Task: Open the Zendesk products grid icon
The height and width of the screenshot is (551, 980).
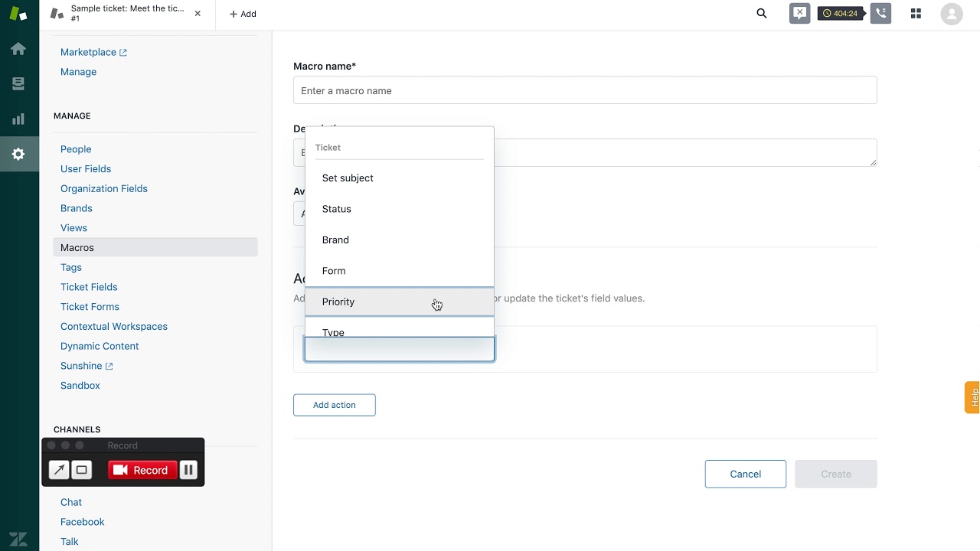Action: pyautogui.click(x=916, y=14)
